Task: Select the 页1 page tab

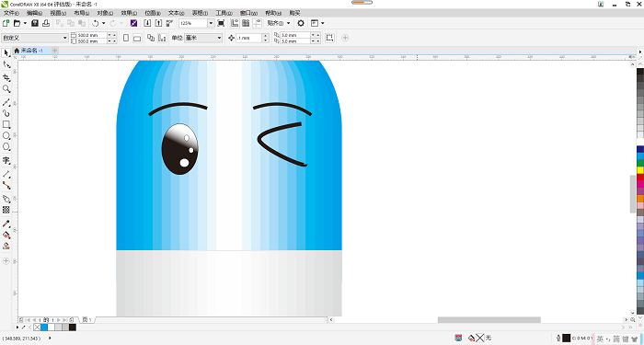Action: tap(86, 319)
